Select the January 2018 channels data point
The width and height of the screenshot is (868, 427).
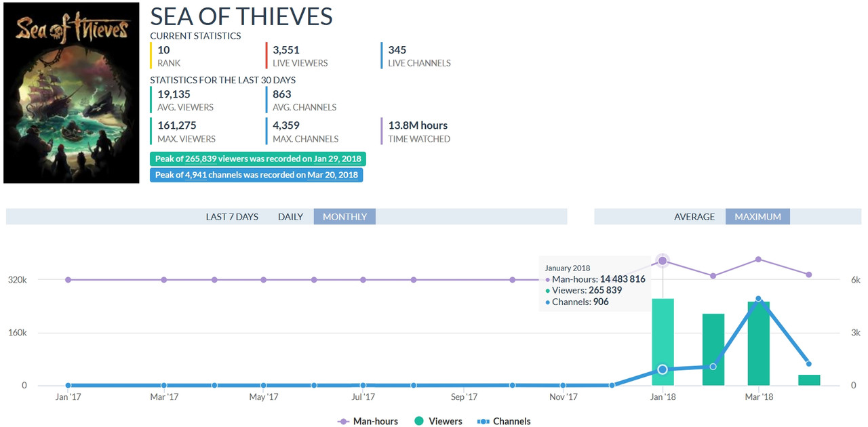coord(663,369)
